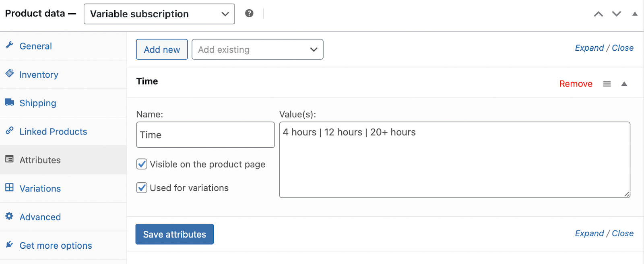Click the red Remove link

576,84
